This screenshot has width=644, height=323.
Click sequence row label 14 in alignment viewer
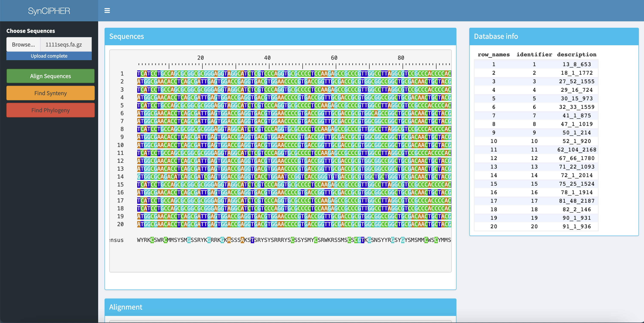point(121,176)
